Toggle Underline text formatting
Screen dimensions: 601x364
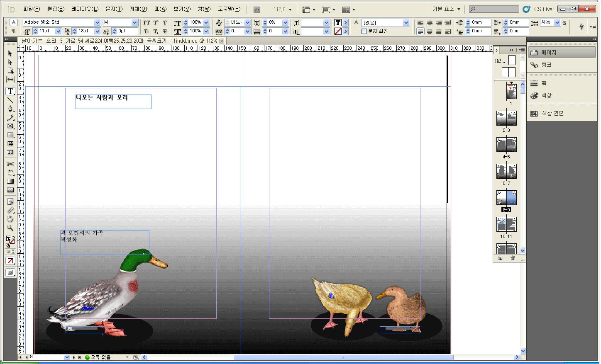165,23
